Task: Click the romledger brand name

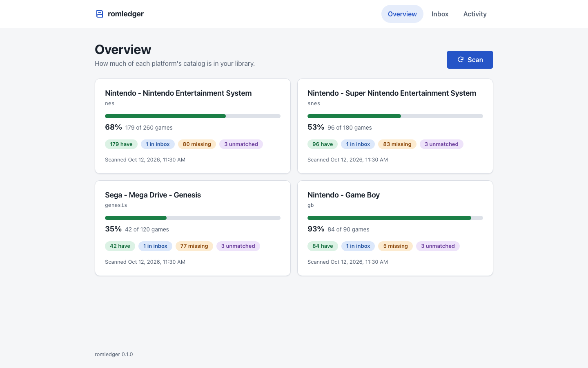Action: (126, 14)
